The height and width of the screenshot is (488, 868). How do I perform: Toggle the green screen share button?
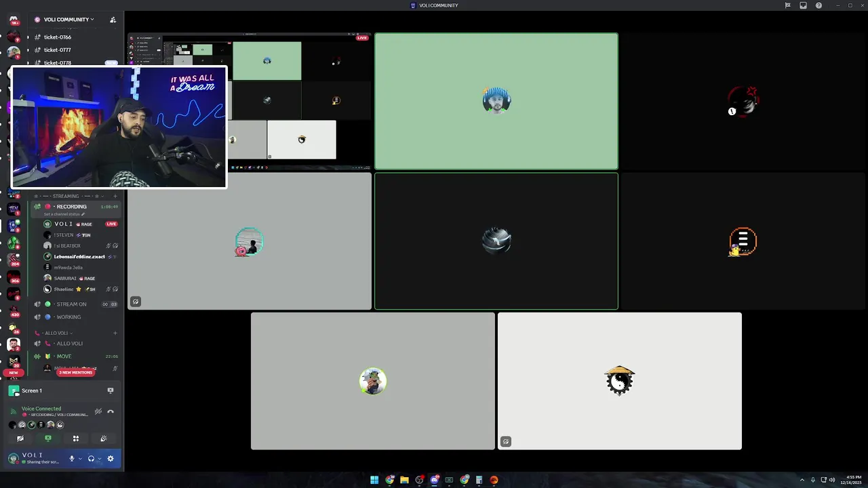[48, 439]
